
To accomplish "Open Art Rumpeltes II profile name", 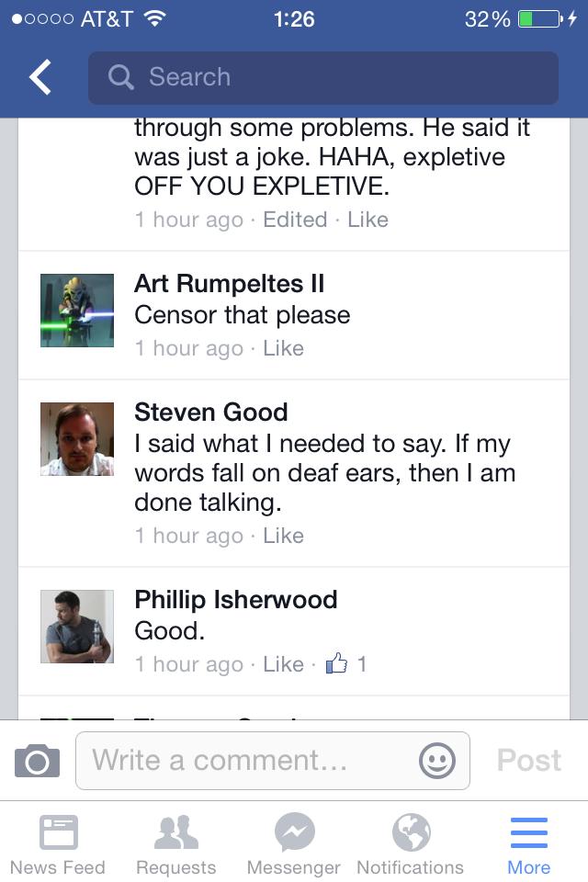I will click(230, 283).
